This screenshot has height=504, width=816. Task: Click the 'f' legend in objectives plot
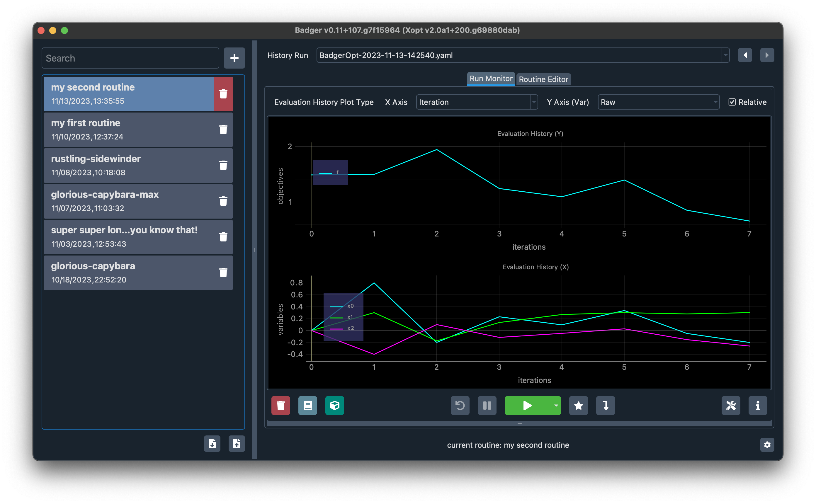point(330,173)
